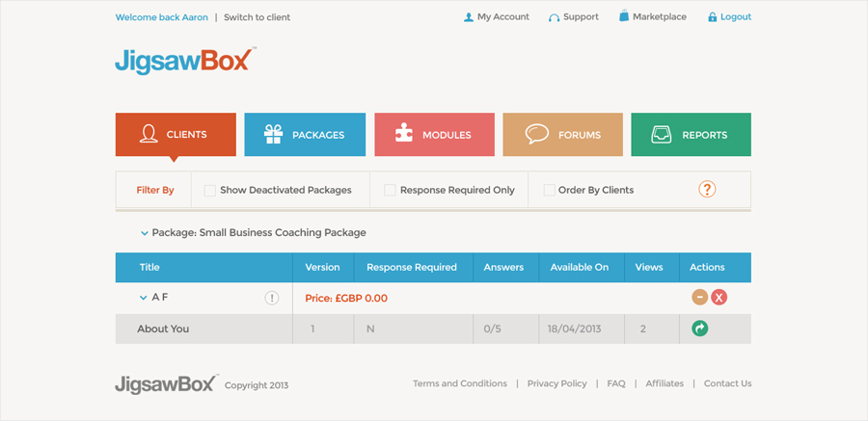Click the Support link text
Image resolution: width=868 pixels, height=421 pixels.
[581, 17]
